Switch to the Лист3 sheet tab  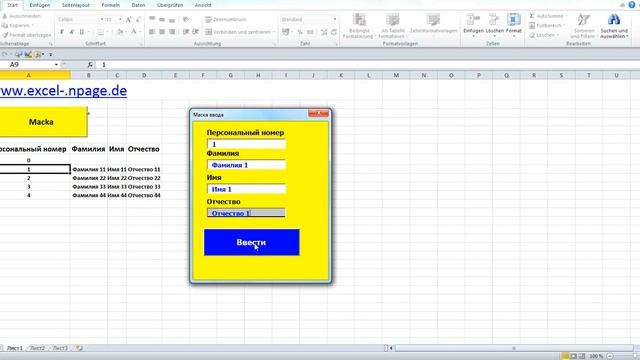point(60,348)
